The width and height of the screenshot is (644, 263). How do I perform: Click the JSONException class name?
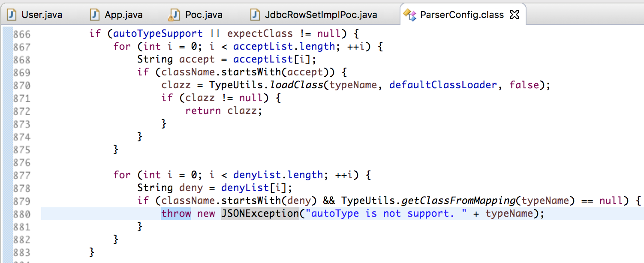pos(260,213)
